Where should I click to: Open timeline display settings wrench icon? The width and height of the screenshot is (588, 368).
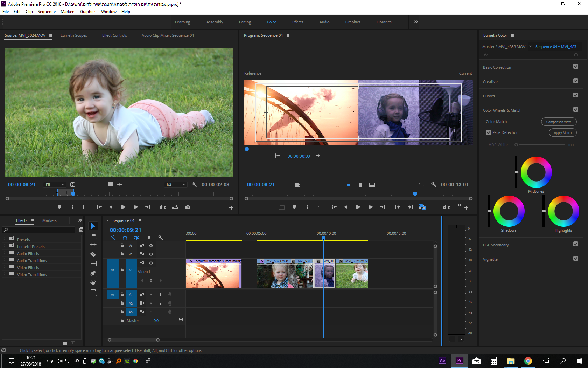[x=161, y=238]
